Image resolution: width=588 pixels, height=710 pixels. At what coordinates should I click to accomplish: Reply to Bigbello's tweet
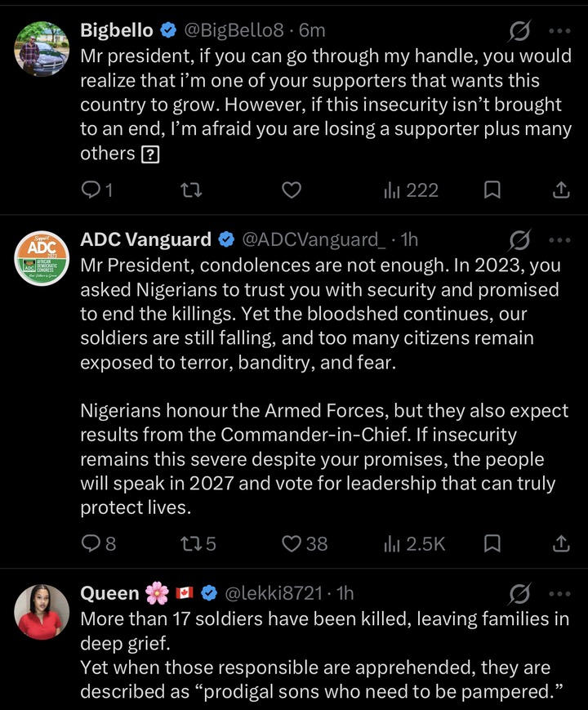pyautogui.click(x=91, y=190)
